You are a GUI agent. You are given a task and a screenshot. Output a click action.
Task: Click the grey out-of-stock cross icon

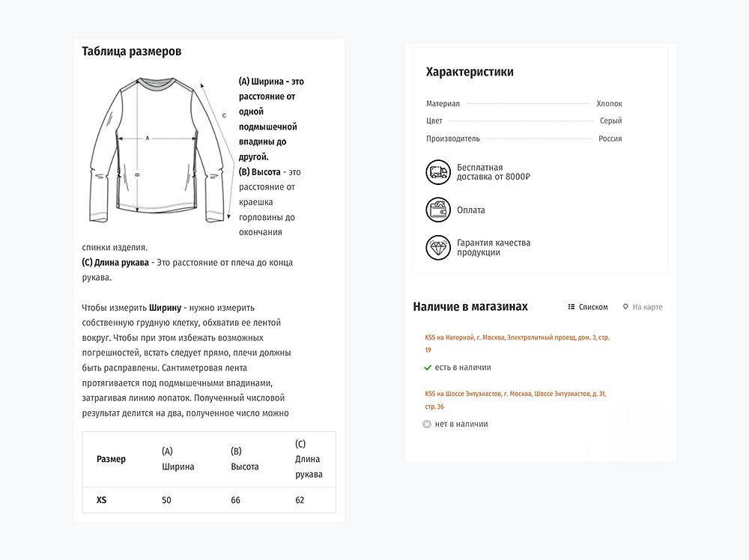pos(427,424)
